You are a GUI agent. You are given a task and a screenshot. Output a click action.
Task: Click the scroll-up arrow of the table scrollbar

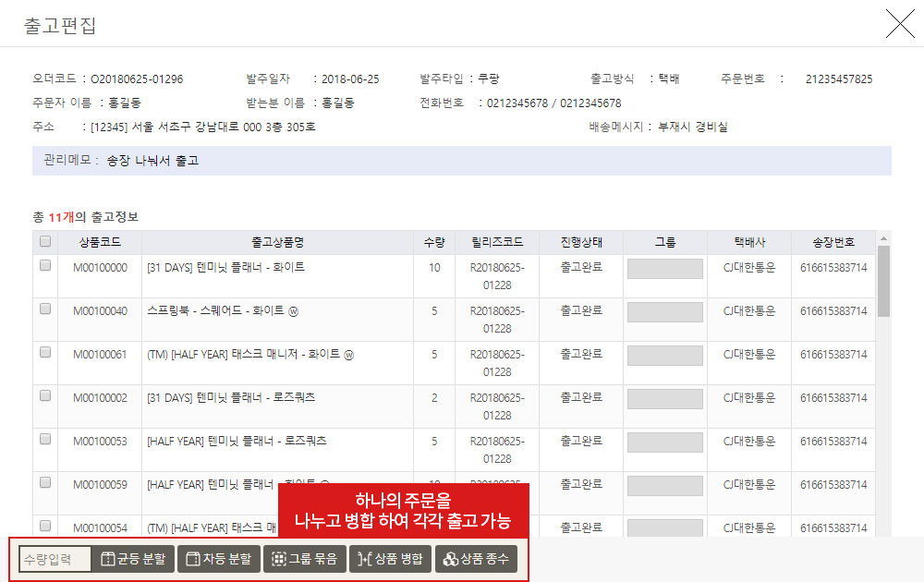coord(883,237)
